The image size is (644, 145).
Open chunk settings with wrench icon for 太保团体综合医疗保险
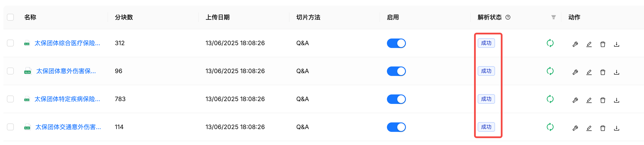[x=575, y=44]
